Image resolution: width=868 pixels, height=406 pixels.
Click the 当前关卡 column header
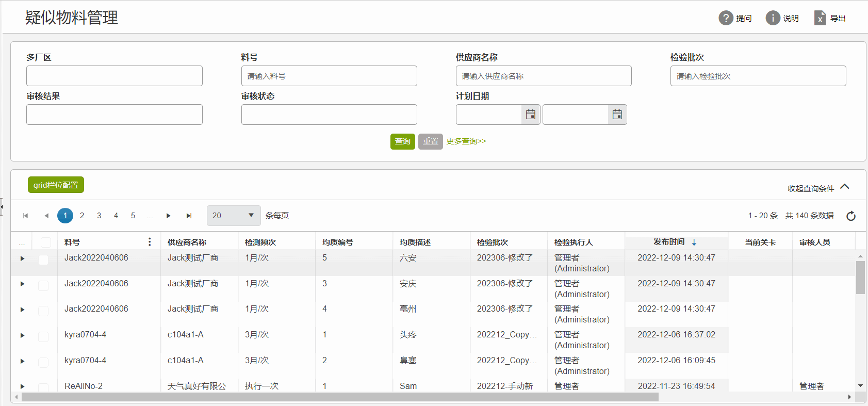tap(760, 242)
